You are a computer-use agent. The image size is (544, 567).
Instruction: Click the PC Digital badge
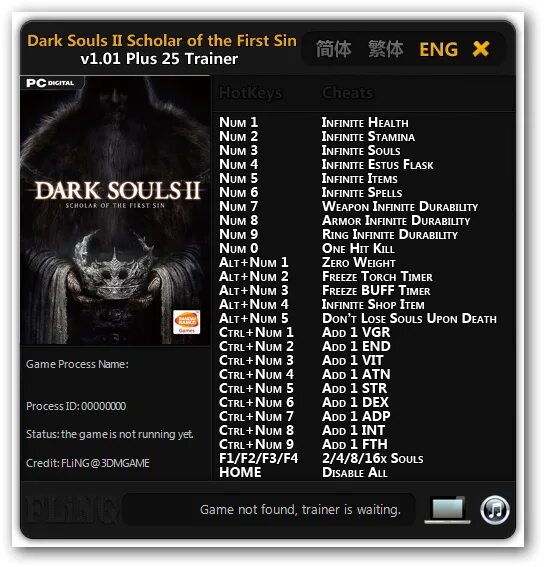point(53,83)
